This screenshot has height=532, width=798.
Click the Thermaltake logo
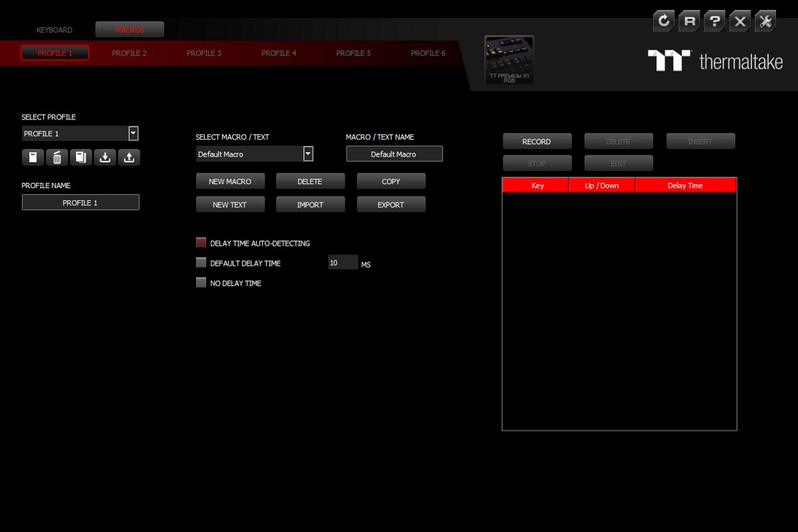[x=716, y=61]
